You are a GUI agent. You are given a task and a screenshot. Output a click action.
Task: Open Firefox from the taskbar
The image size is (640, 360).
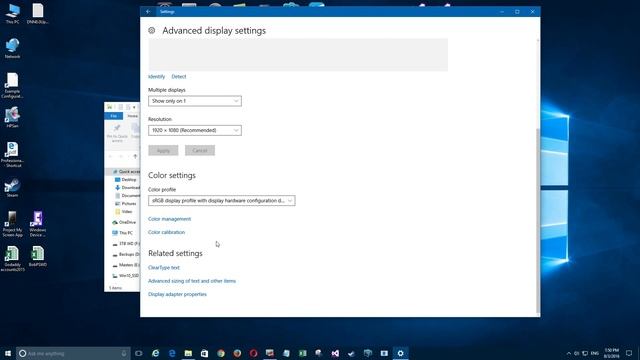point(237,353)
